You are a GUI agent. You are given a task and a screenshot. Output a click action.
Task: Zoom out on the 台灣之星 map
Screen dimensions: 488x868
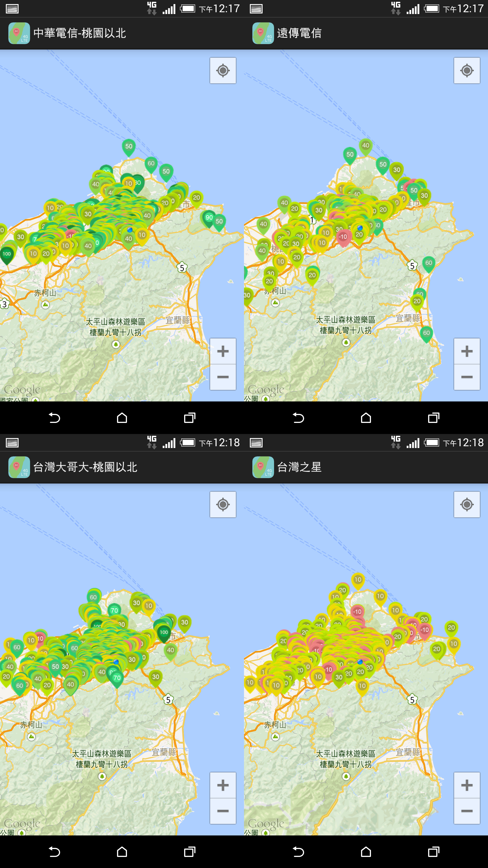click(x=467, y=811)
